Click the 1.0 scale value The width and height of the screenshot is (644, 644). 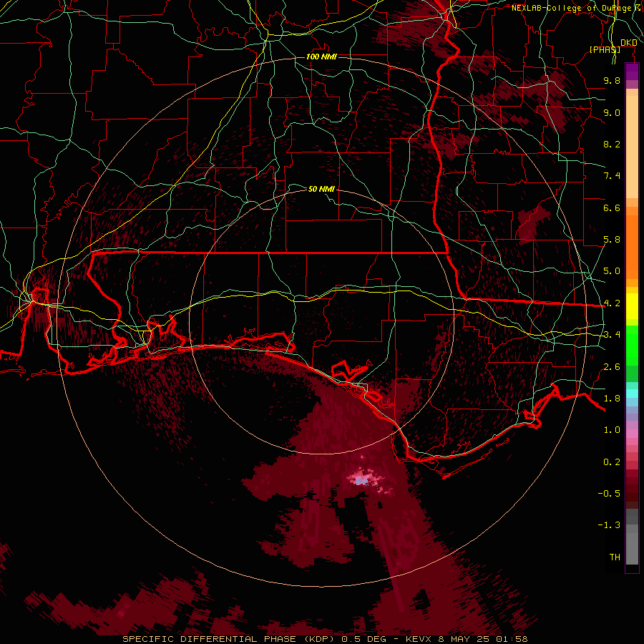(612, 430)
